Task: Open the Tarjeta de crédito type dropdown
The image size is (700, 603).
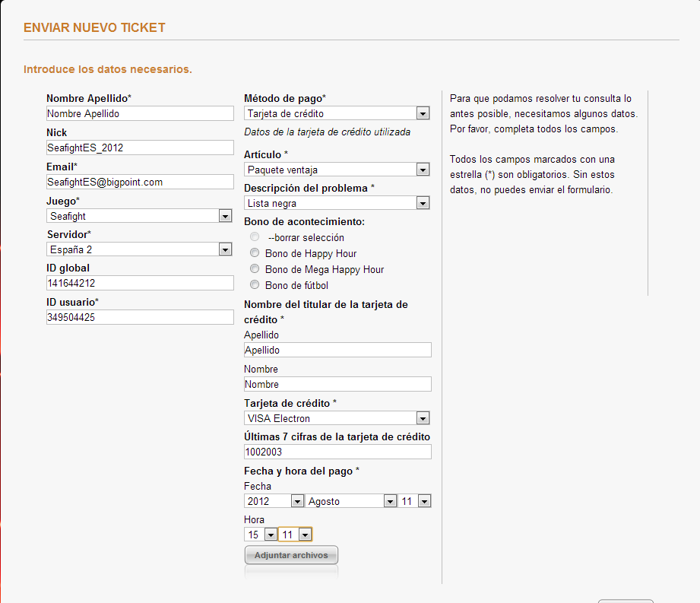Action: coord(337,418)
